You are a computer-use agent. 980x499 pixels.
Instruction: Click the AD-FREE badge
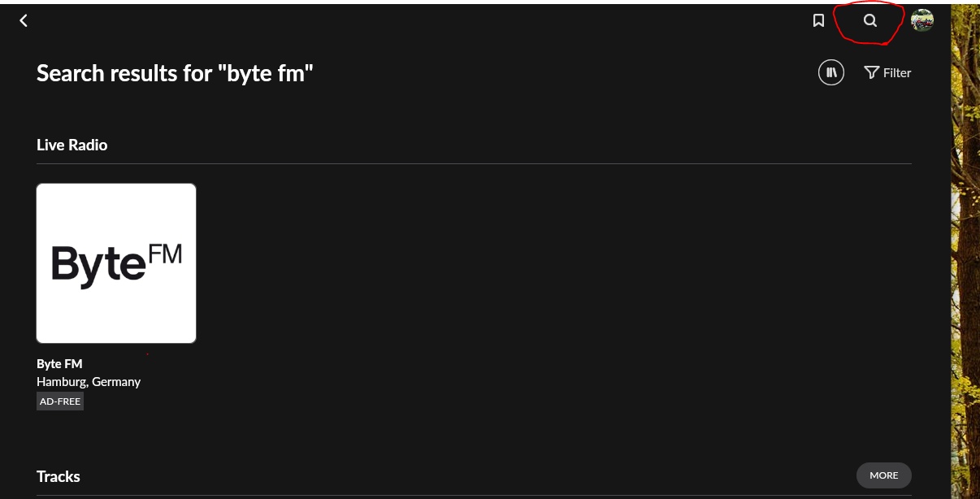60,401
